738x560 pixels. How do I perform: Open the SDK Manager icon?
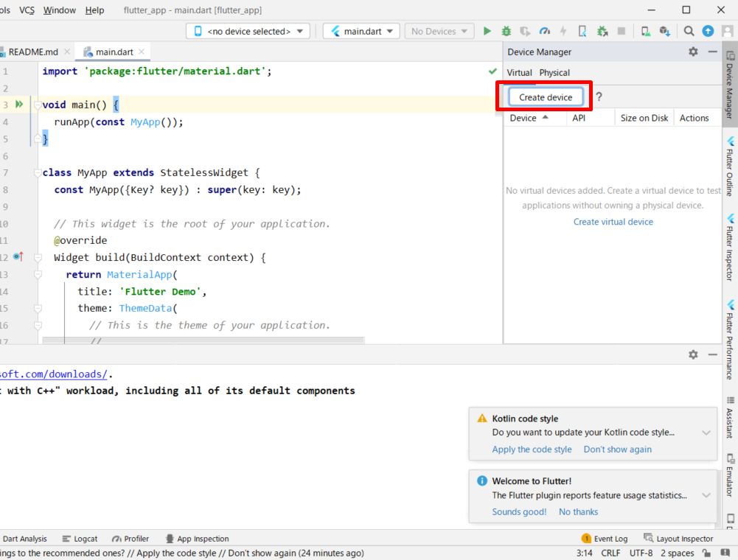(x=664, y=31)
